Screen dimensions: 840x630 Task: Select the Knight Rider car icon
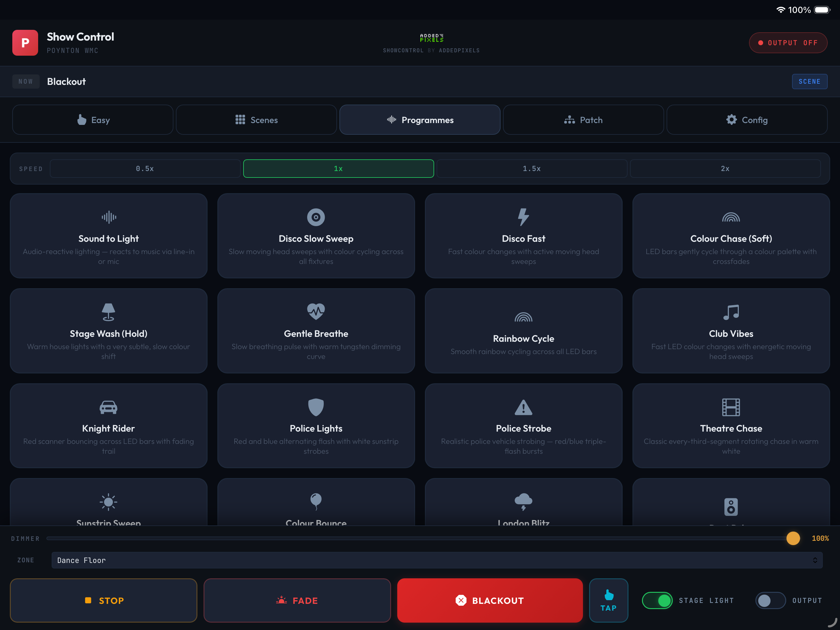pos(109,407)
